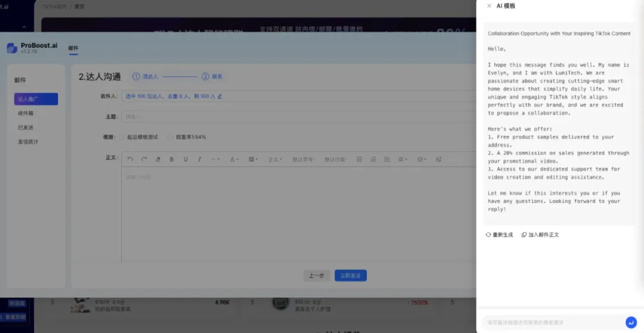Insert a to-do checklist
Screen dimensions: 644x333
(x=387, y=159)
